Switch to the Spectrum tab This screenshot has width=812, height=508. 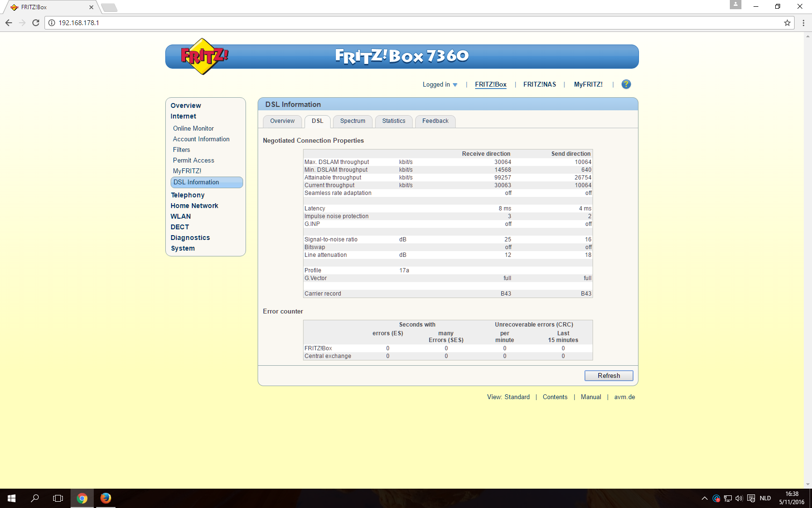[352, 121]
